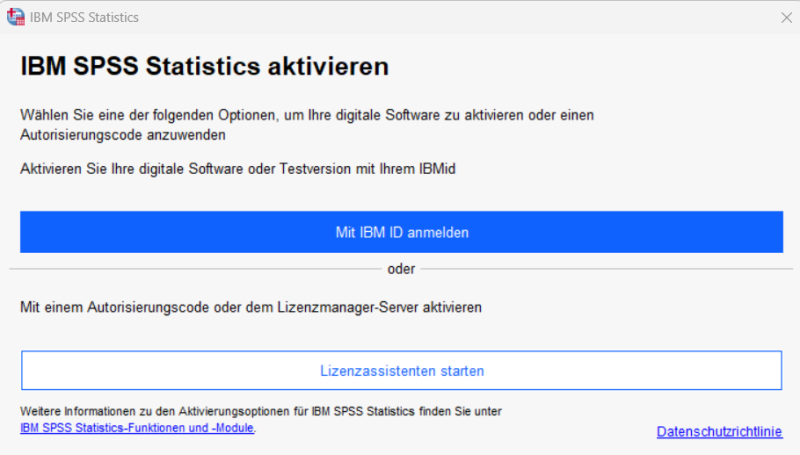This screenshot has height=455, width=800.
Task: Click the Mit IBM ID anmelden button
Action: pyautogui.click(x=402, y=232)
